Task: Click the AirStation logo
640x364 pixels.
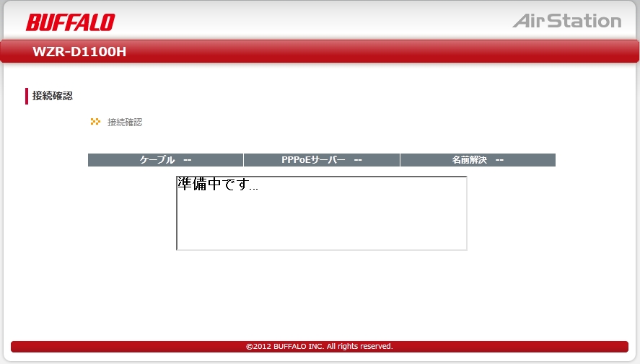Action: [567, 21]
